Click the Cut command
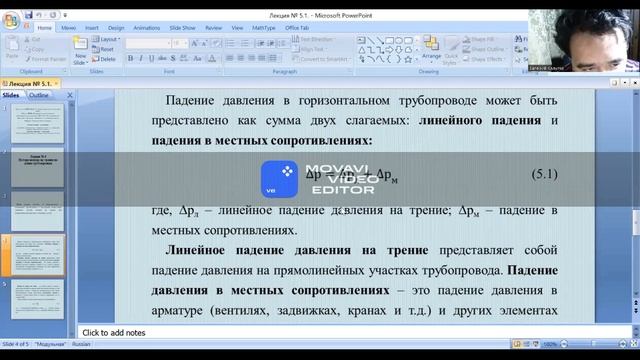 coord(32,39)
